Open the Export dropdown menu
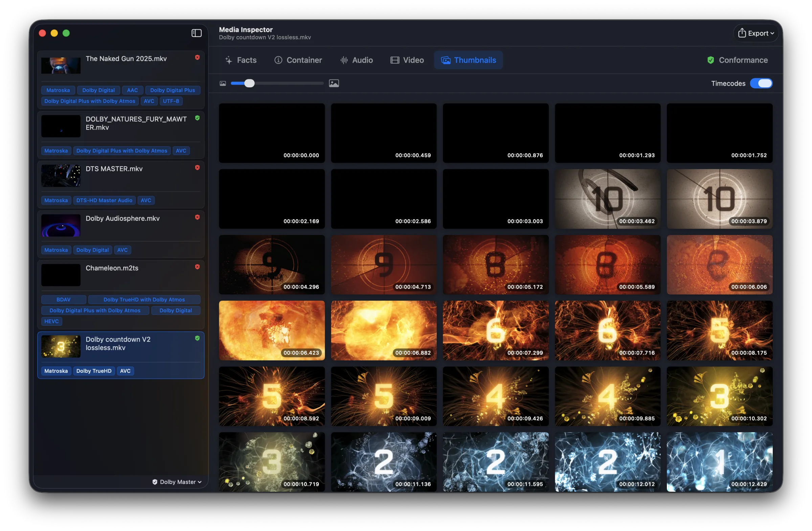The image size is (812, 531). [756, 33]
